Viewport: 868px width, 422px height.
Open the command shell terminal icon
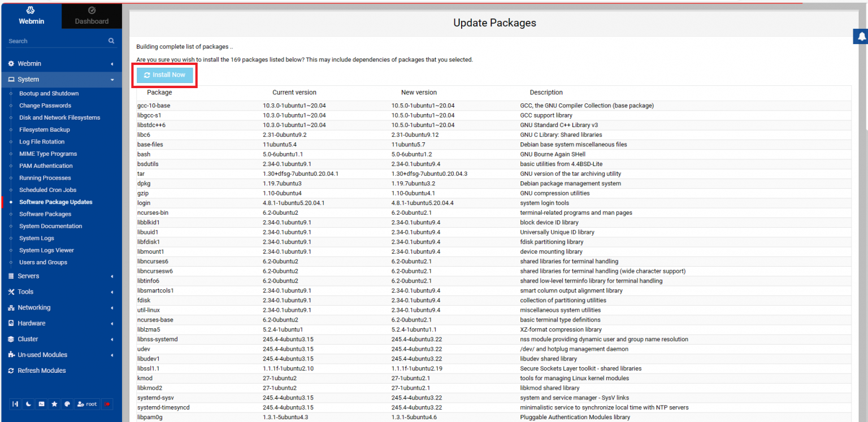click(x=41, y=404)
